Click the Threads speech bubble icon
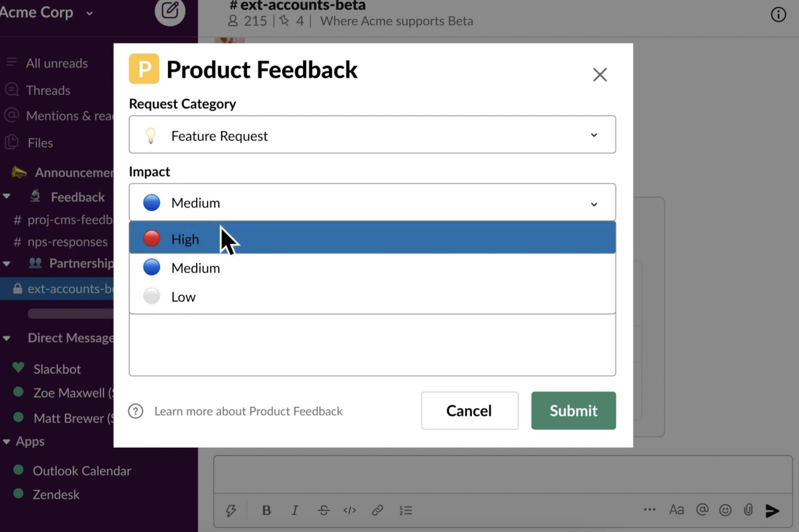 (x=11, y=89)
